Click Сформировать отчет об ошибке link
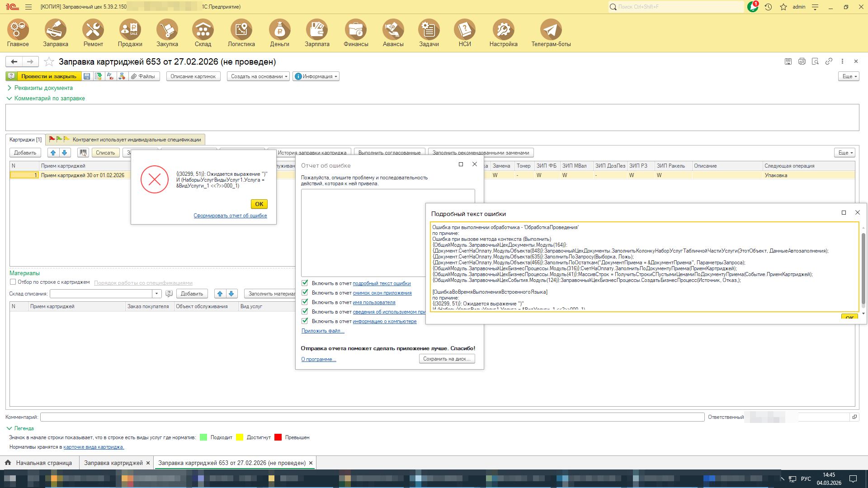This screenshot has width=868, height=488. tap(230, 216)
